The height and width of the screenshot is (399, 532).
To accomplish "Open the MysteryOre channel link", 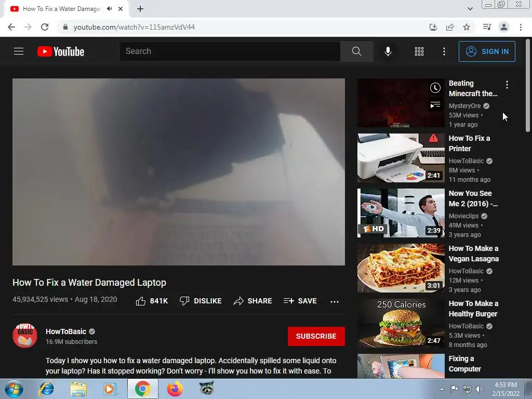I will [x=464, y=106].
